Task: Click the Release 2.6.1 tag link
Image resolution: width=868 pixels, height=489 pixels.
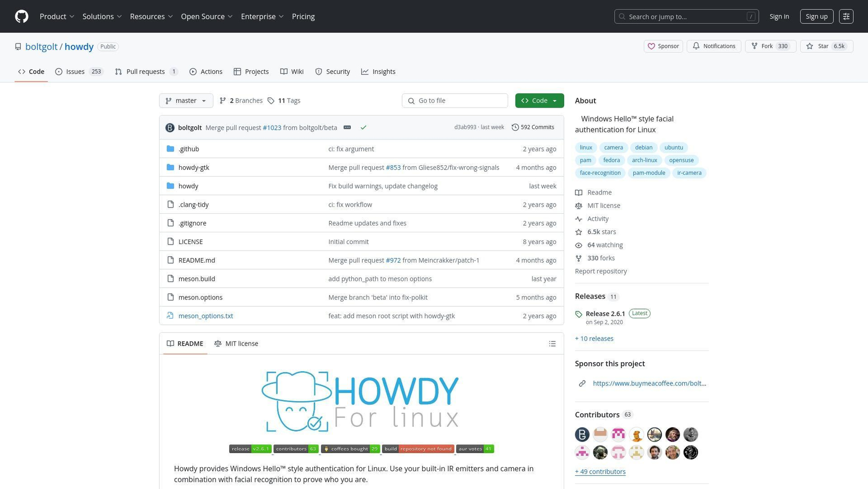Action: click(x=605, y=314)
